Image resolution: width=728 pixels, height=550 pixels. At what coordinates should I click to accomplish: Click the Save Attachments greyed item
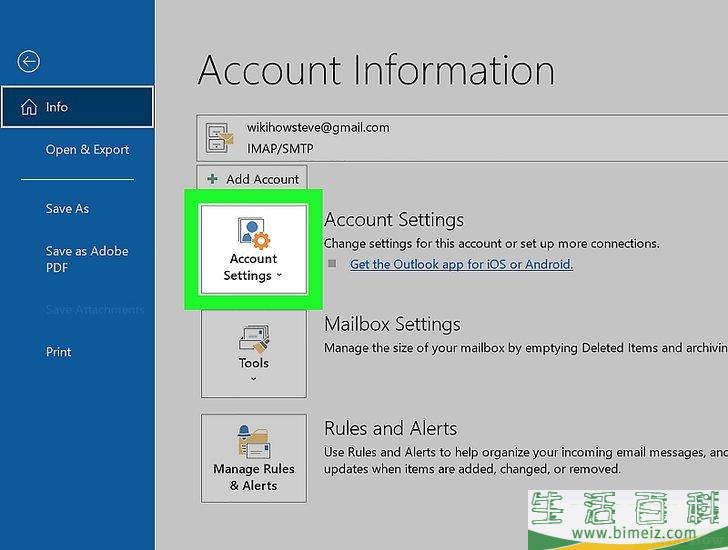tap(95, 310)
